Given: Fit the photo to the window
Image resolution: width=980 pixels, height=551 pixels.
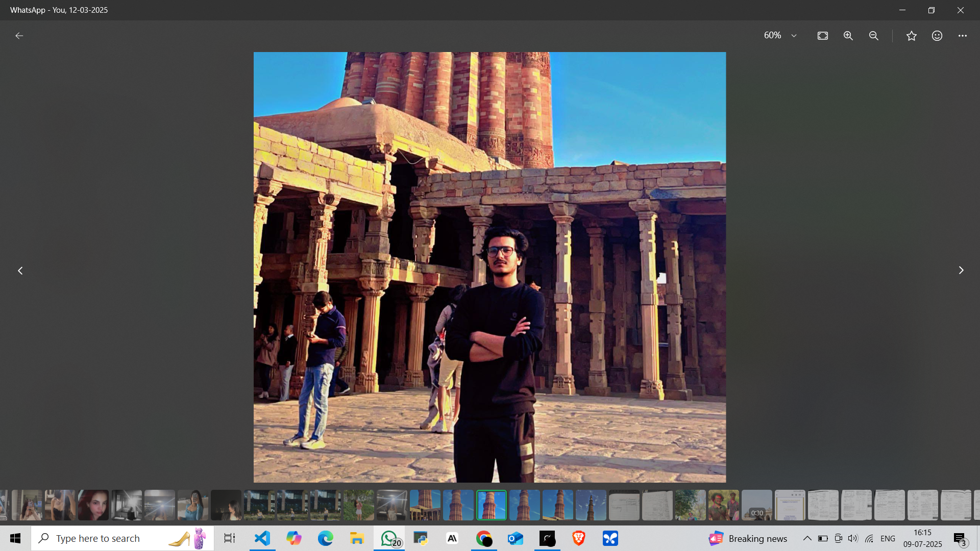Looking at the screenshot, I should click(x=822, y=36).
